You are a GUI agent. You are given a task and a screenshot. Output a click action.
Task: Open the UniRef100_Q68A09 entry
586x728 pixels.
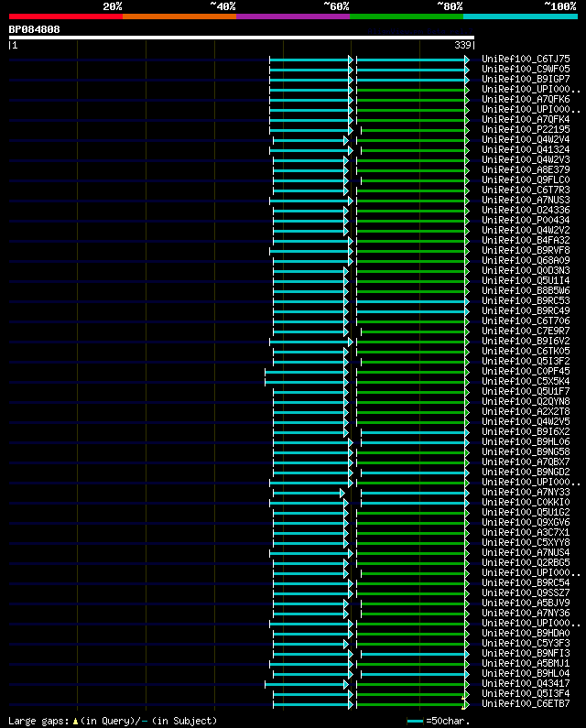[526, 260]
